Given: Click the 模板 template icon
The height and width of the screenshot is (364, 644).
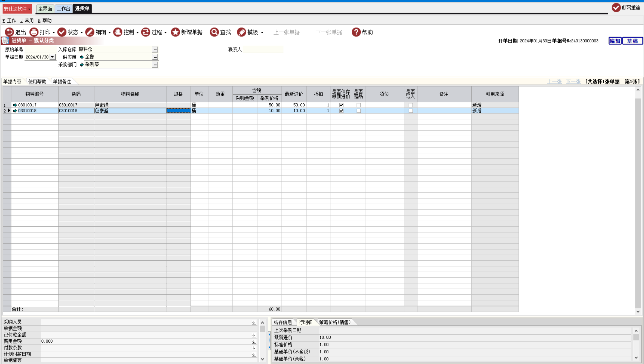Looking at the screenshot, I should (x=242, y=32).
